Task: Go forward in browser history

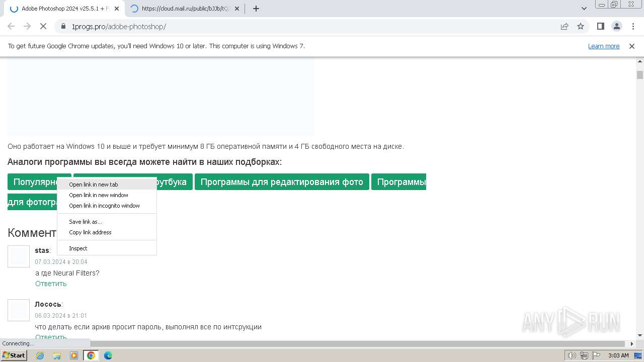Action: (x=27, y=26)
